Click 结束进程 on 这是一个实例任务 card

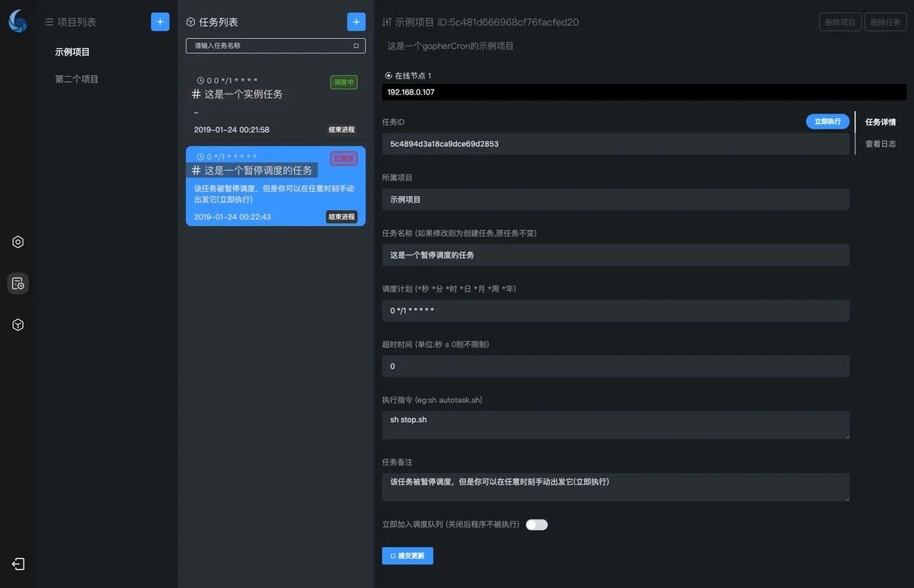[x=342, y=129]
